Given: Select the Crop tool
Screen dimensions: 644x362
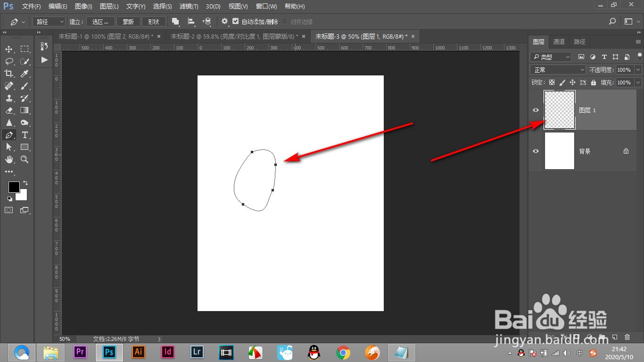Looking at the screenshot, I should pos(9,74).
